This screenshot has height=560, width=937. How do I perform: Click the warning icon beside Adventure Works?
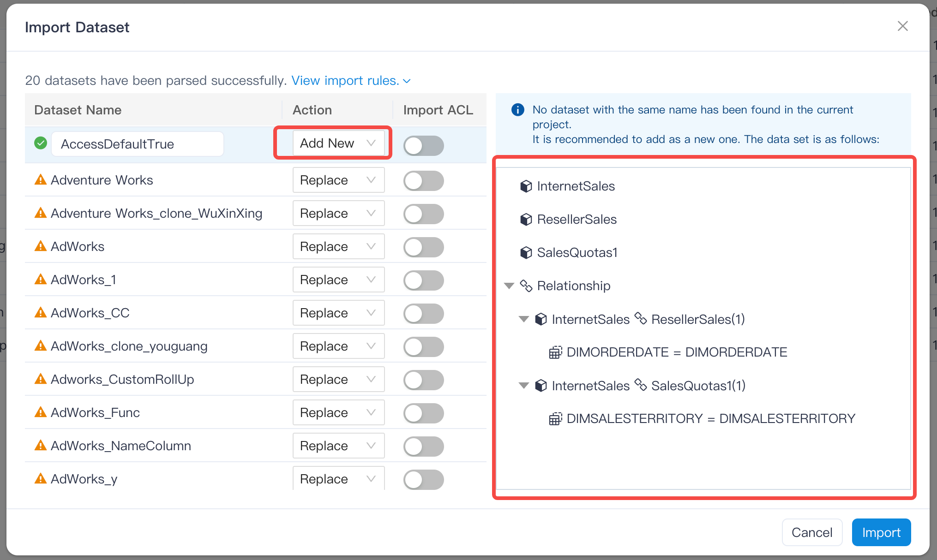[41, 179]
